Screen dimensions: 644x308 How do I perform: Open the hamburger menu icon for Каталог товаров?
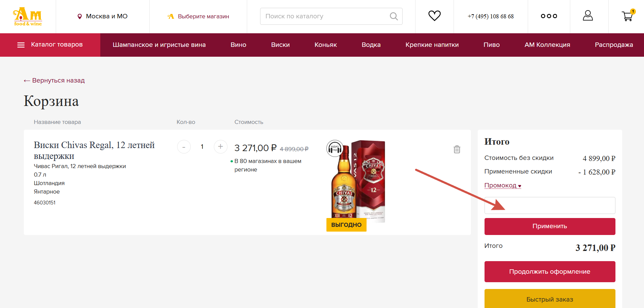[x=21, y=45]
